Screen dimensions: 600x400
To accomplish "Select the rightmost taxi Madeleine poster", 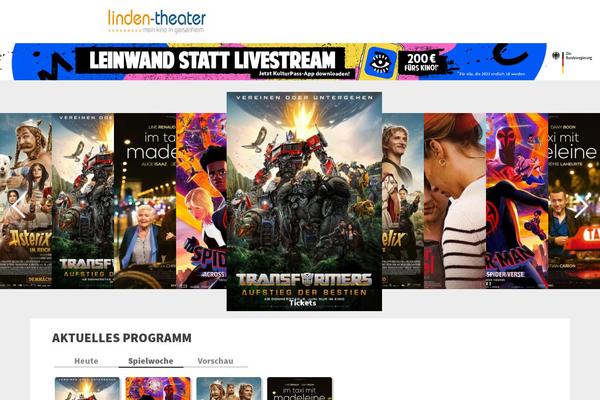I will 574,201.
